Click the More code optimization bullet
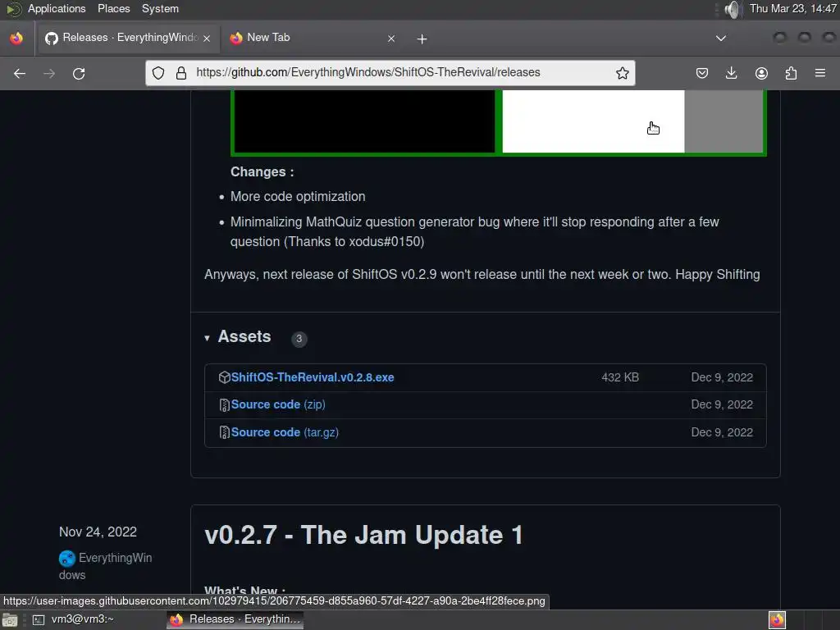 (298, 197)
